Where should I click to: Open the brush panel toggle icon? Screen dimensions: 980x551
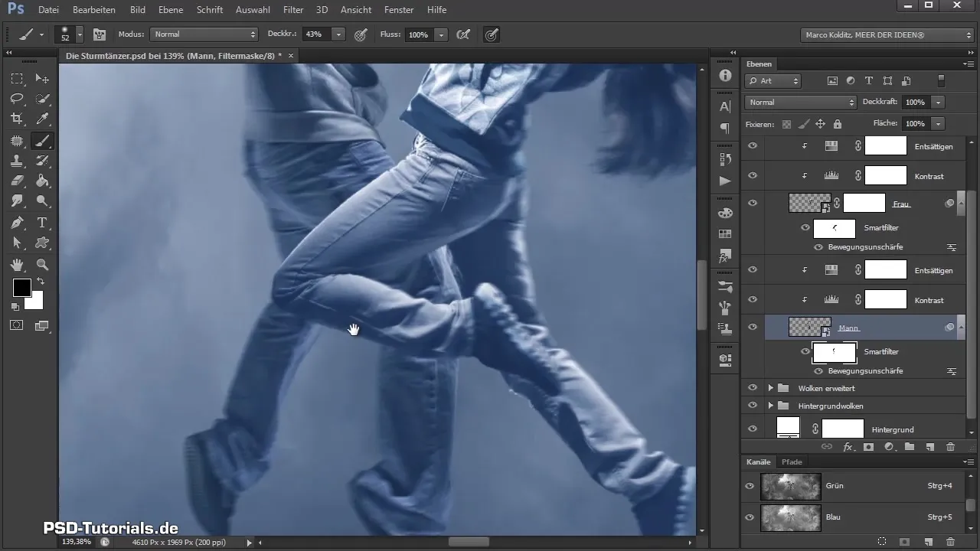(x=99, y=34)
